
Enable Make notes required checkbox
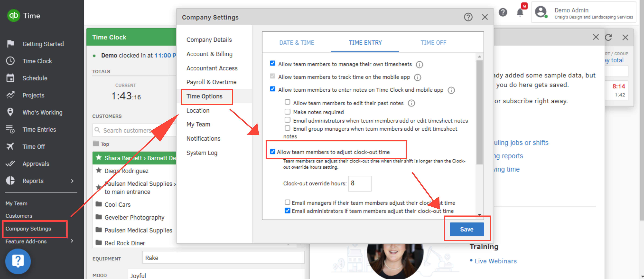point(288,112)
